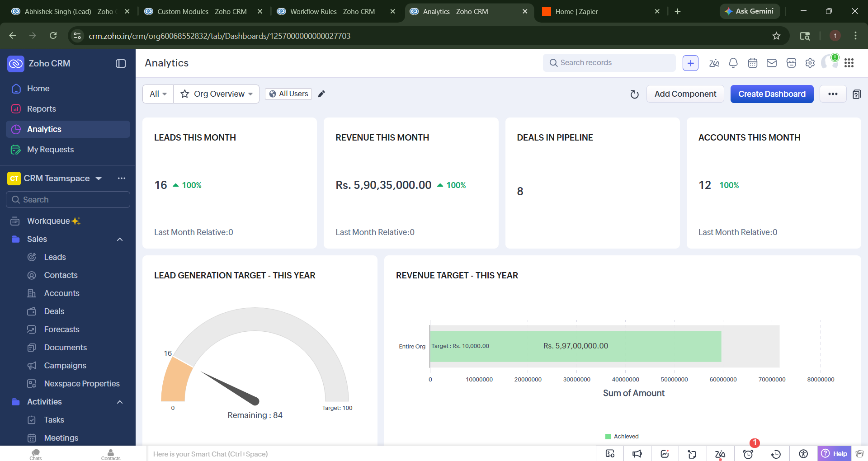The image size is (868, 461).
Task: Open the calendar icon in header
Action: pyautogui.click(x=752, y=63)
